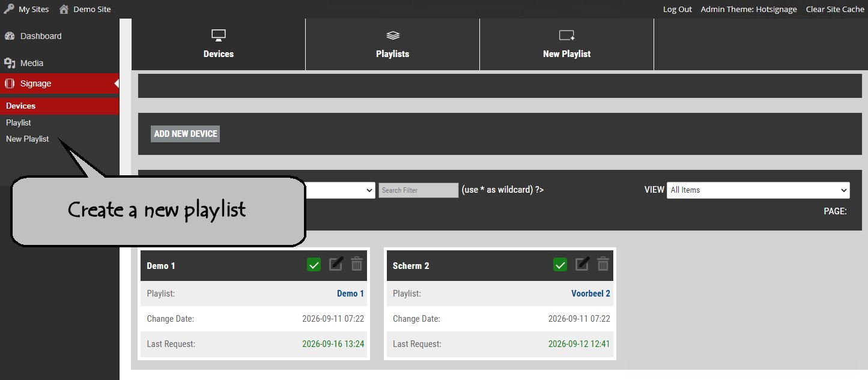
Task: Open Playlist in the Signage submenu
Action: (x=19, y=122)
